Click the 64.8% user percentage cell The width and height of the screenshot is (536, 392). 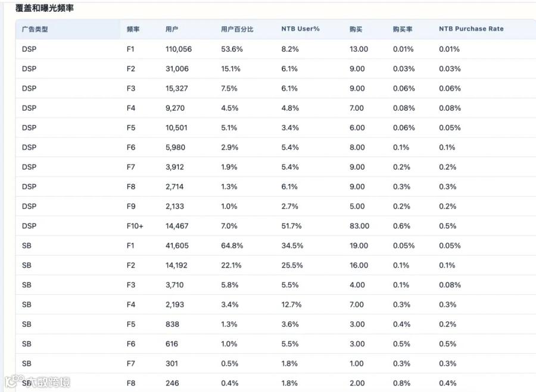232,245
